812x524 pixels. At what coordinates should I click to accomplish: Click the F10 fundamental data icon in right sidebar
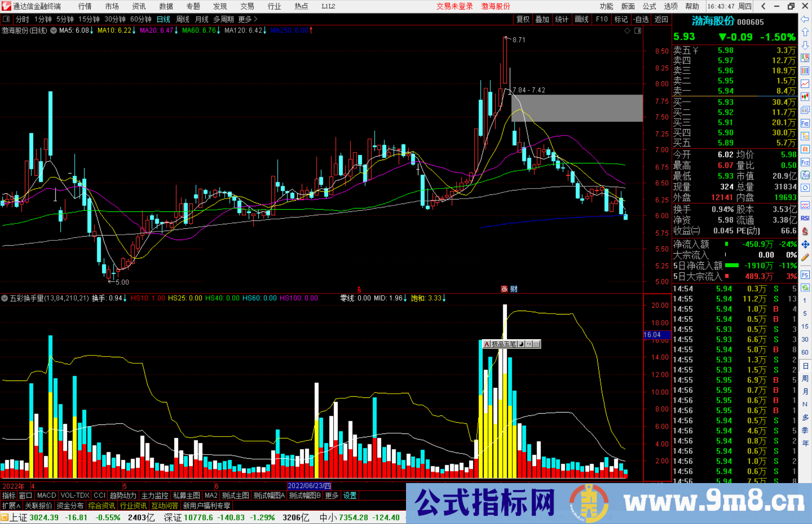click(805, 123)
